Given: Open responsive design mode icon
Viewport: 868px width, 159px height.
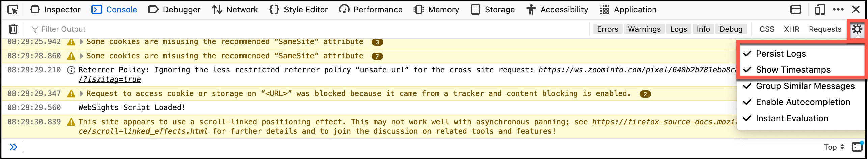Looking at the screenshot, I should coord(820,10).
